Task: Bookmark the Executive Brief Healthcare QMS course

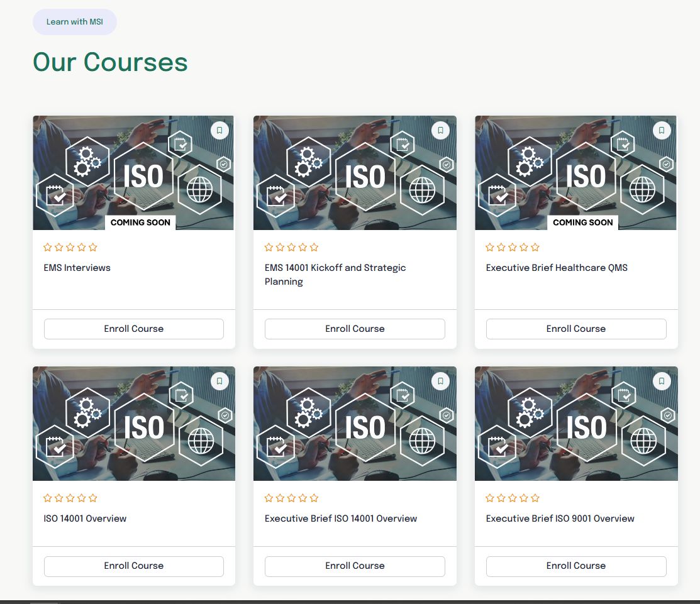Action: pos(661,130)
